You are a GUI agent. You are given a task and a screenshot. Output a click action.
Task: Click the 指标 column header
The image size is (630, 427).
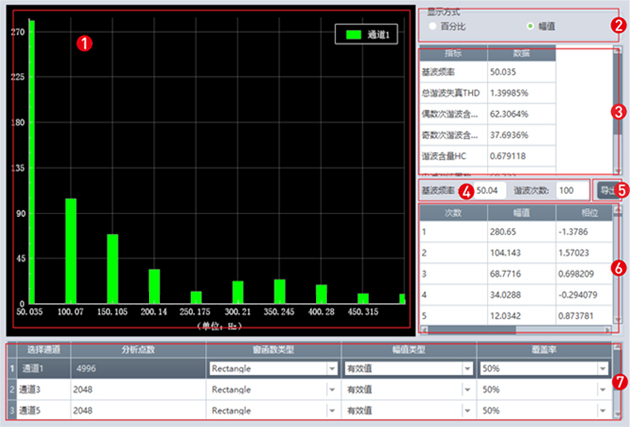point(453,54)
